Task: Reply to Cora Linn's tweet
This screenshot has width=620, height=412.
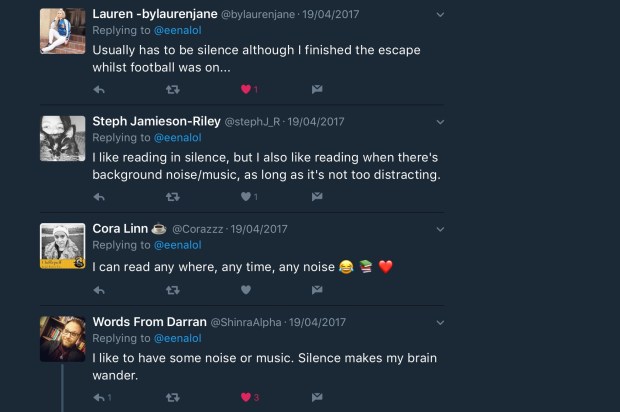Action: coord(99,290)
